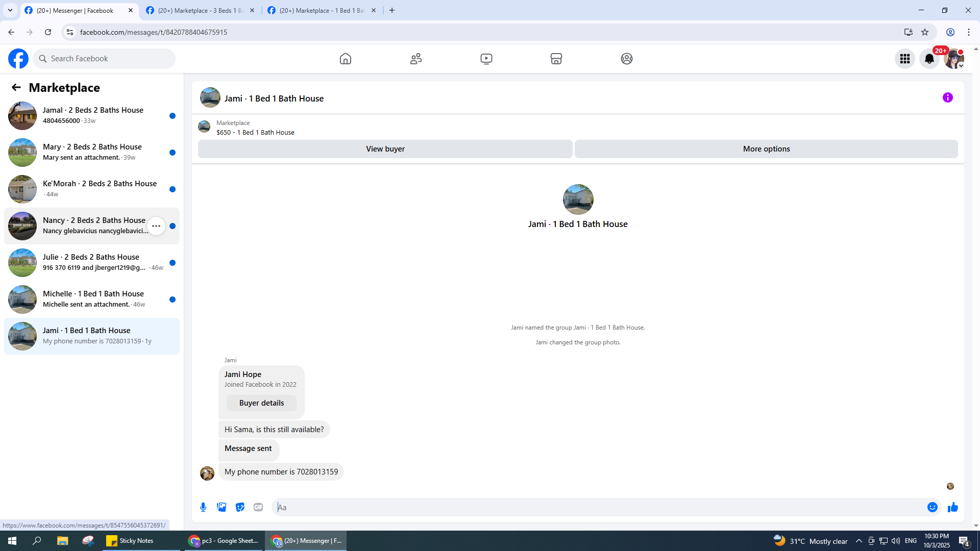Screen dimensions: 980x551
Task: Choose a sticker icon
Action: pyautogui.click(x=240, y=507)
